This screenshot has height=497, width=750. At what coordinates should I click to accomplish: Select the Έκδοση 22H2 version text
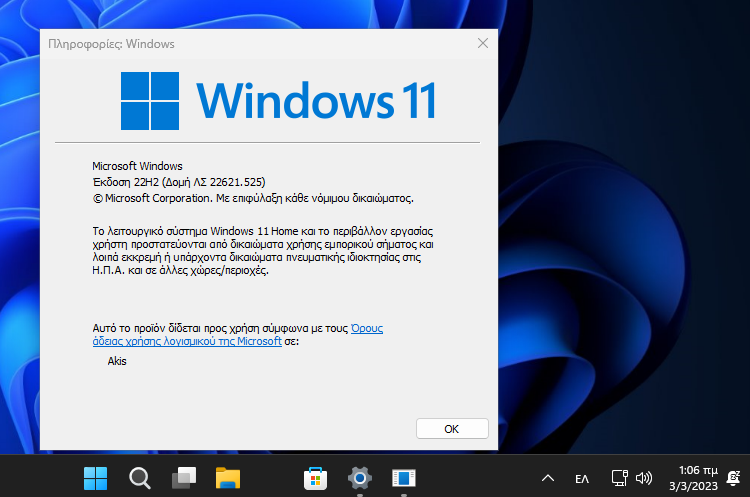pyautogui.click(x=179, y=182)
